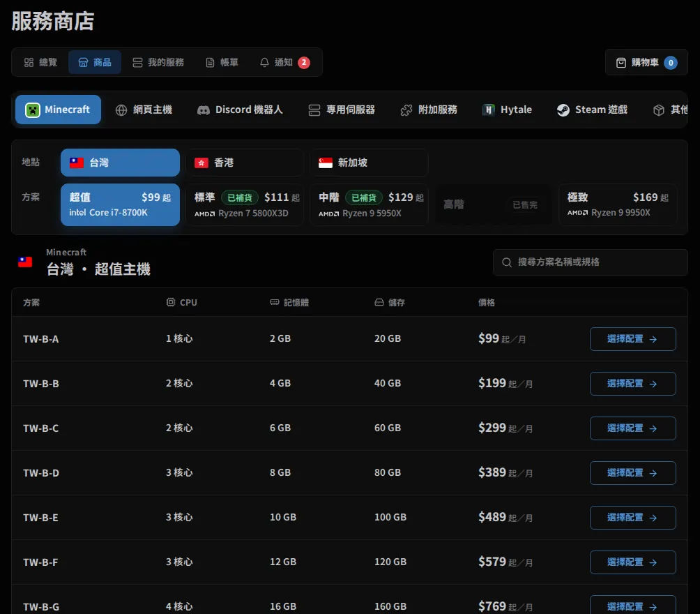Select the 標準 plan Ryzen 7 5800X3D
This screenshot has width=700, height=614.
[245, 204]
